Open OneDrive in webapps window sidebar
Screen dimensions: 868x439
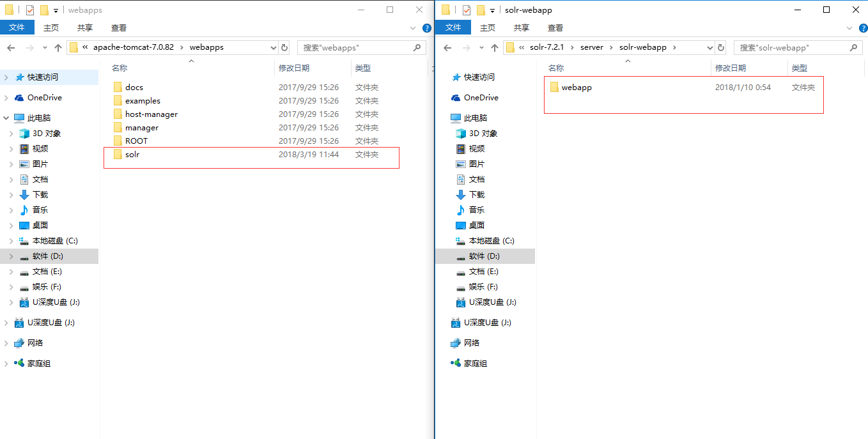[44, 98]
